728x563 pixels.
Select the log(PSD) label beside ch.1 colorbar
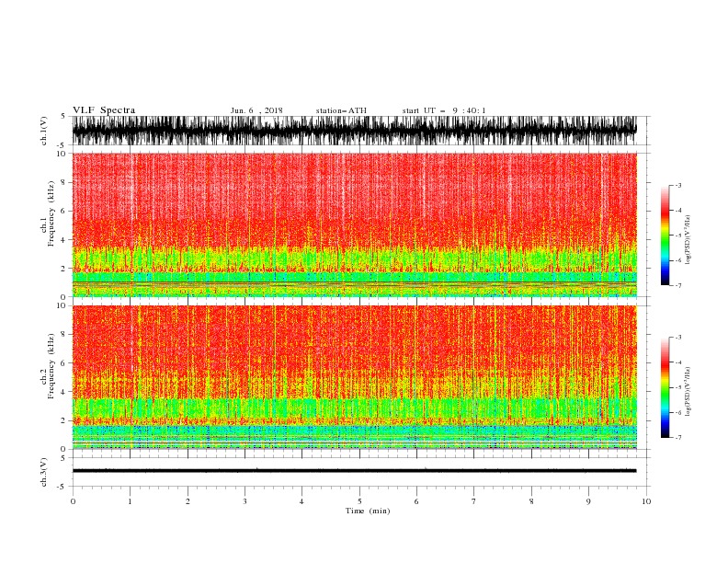tap(688, 240)
